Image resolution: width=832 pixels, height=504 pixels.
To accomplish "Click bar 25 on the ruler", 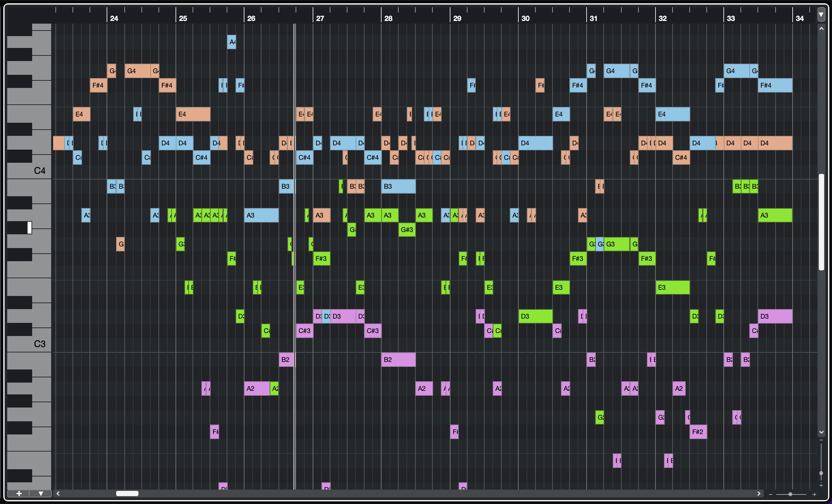I will tap(183, 18).
